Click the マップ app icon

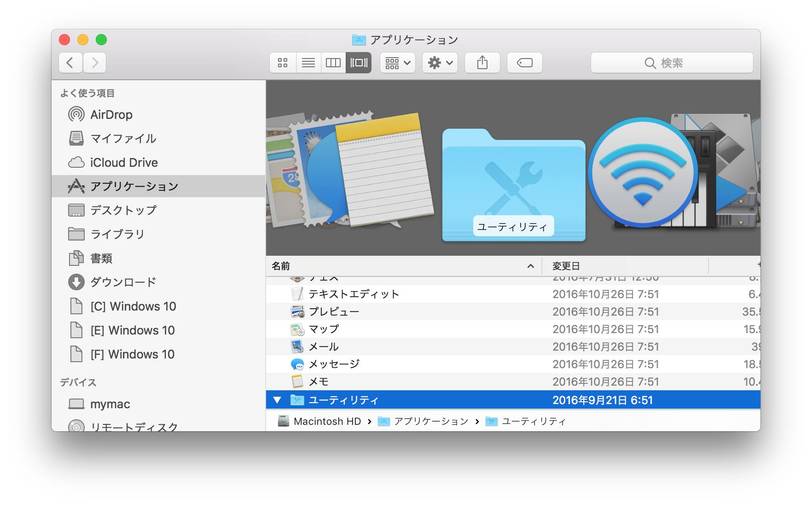(x=297, y=329)
